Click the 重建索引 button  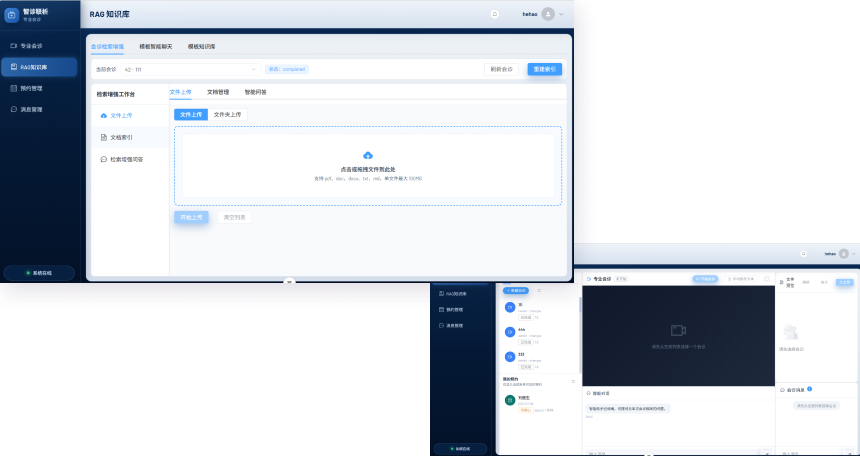tap(544, 69)
